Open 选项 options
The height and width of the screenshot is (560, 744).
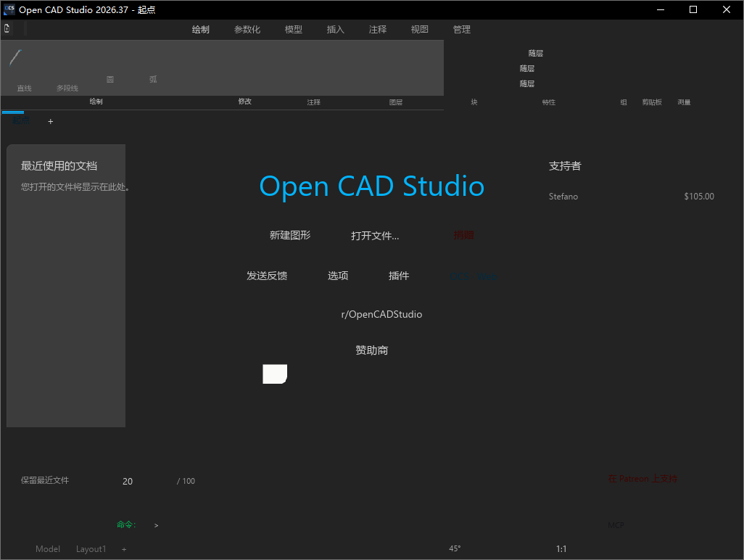(338, 276)
